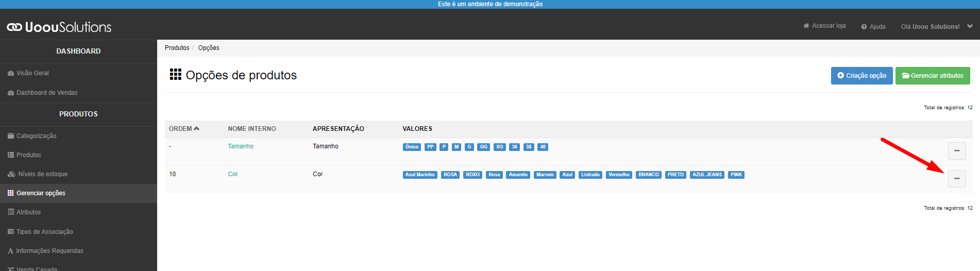This screenshot has height=271, width=980.
Task: Click the Informações Requeridas letter icon
Action: point(10,251)
